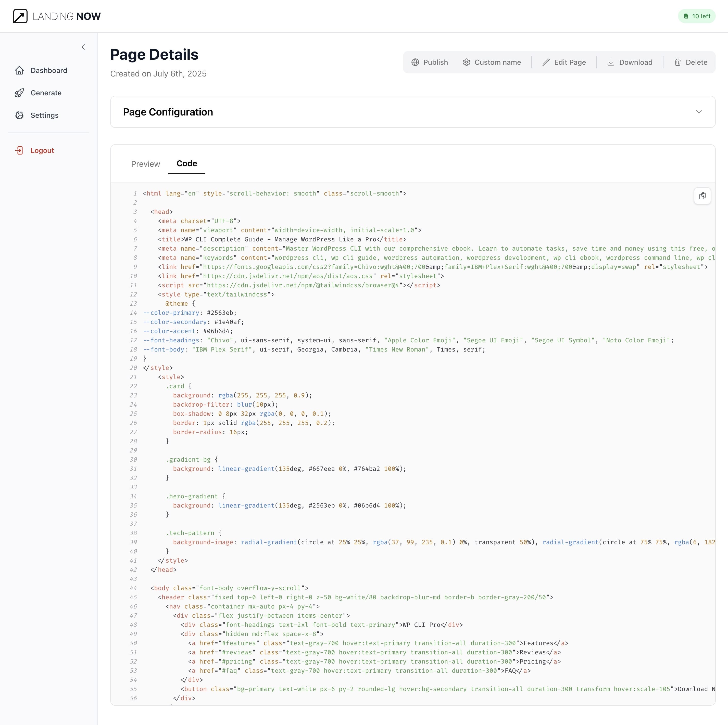The height and width of the screenshot is (725, 728).
Task: Click the <head> tag on line 3
Action: click(162, 212)
